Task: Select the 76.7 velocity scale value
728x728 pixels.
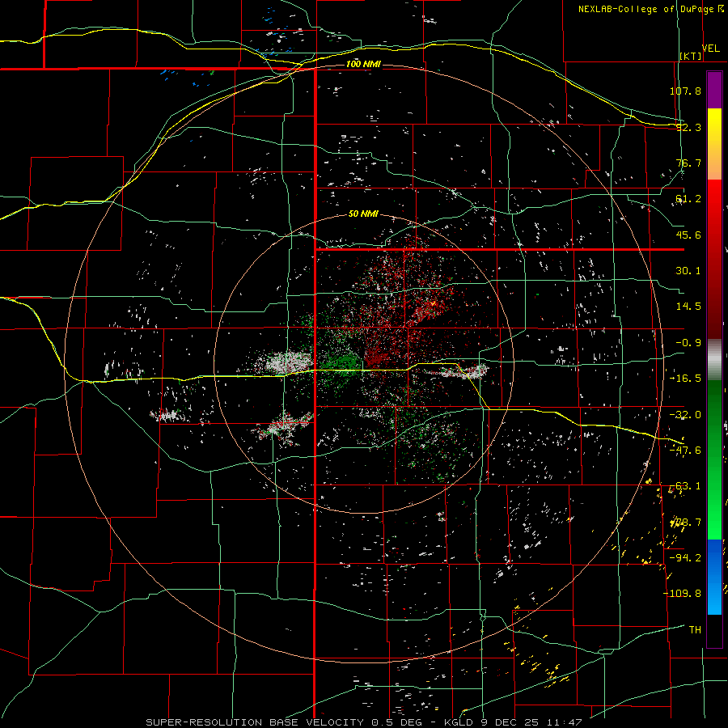Action: point(688,163)
